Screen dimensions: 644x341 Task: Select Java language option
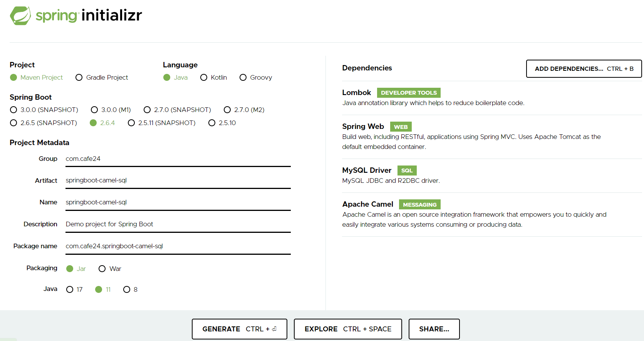175,77
